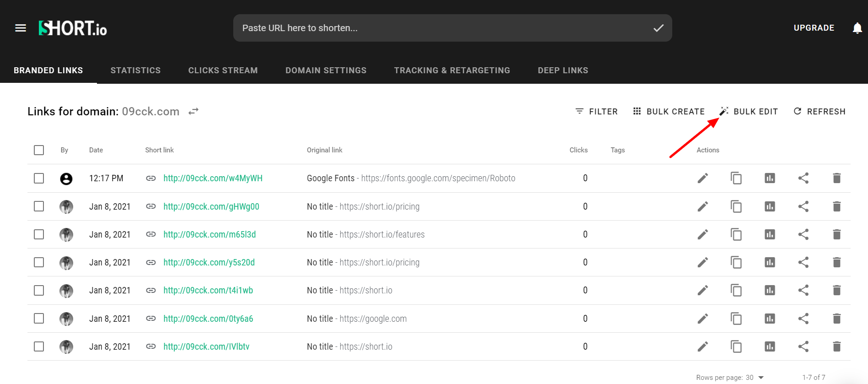Viewport: 868px width, 384px height.
Task: Delete the t4i1wb link
Action: point(837,290)
